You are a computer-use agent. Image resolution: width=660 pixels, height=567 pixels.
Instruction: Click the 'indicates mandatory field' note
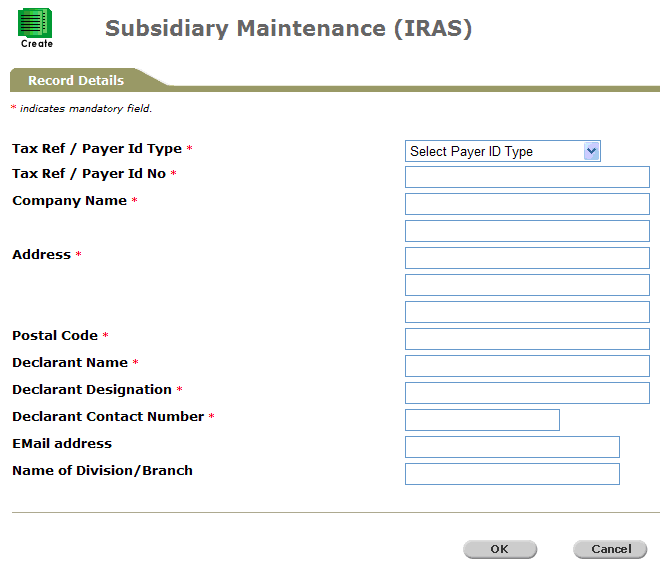pos(86,109)
